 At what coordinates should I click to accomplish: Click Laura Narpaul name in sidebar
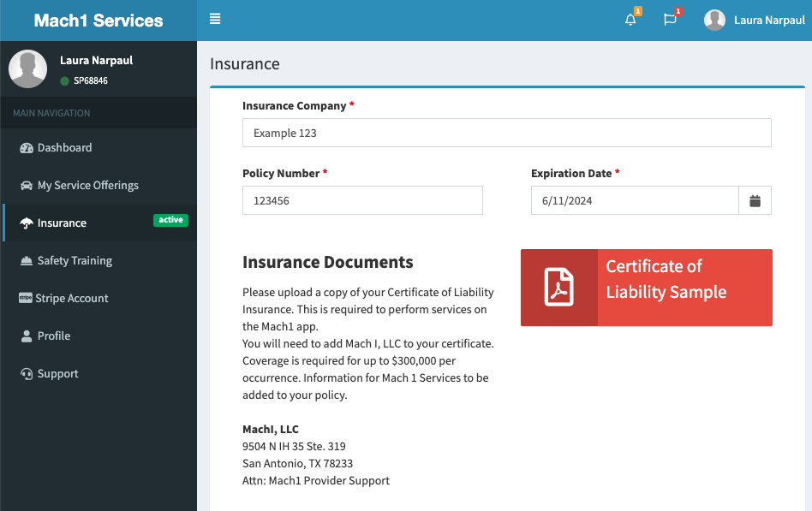(x=96, y=60)
